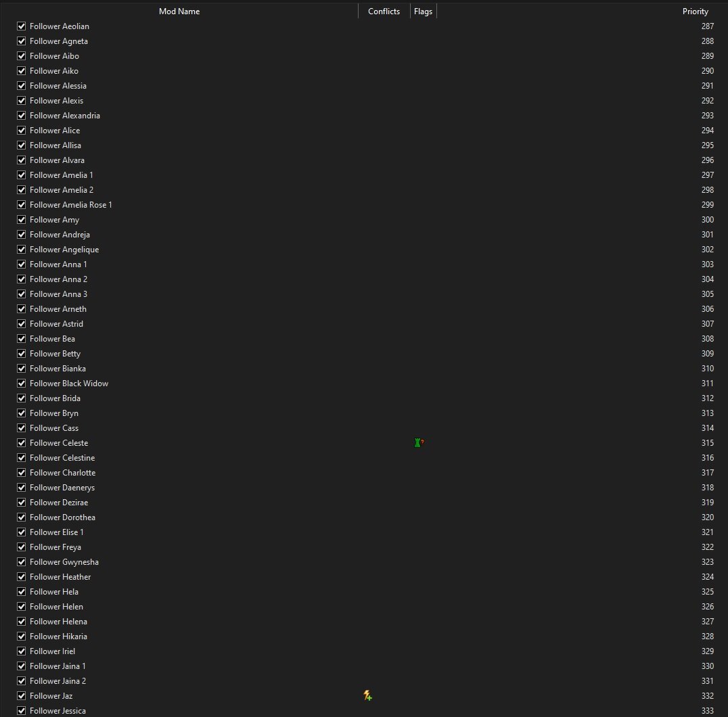Select Follower Arneth mod name
The height and width of the screenshot is (717, 728).
pyautogui.click(x=58, y=308)
